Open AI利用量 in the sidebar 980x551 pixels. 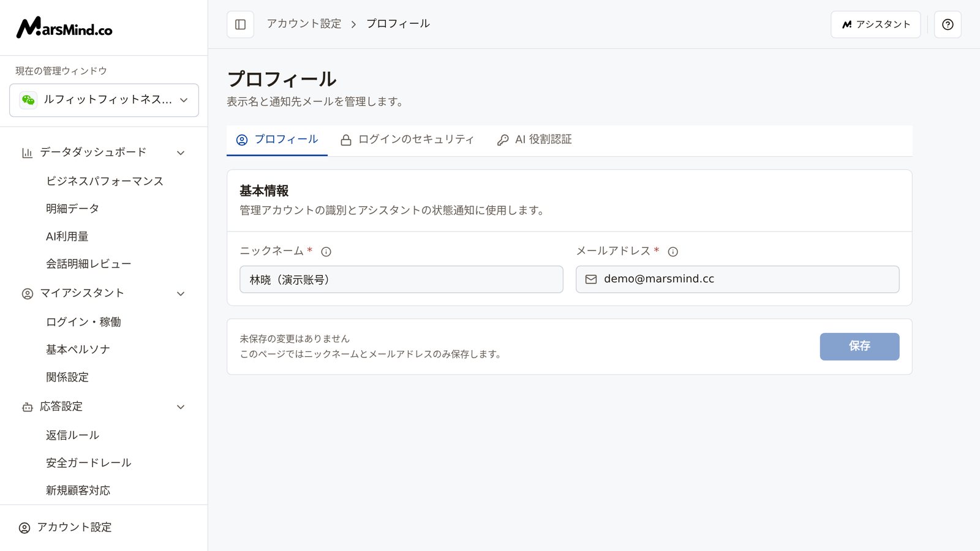coord(67,236)
